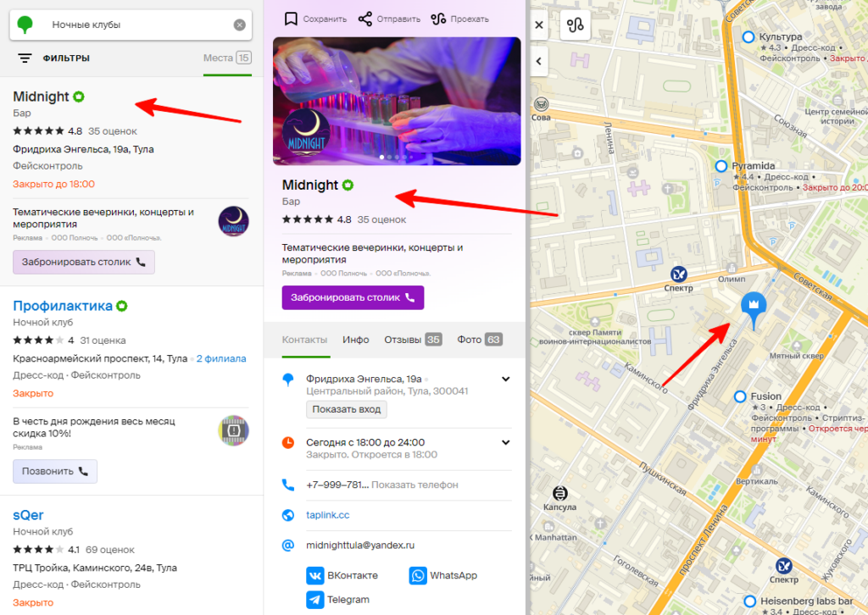Open the WhatsApp icon link

pos(418,576)
